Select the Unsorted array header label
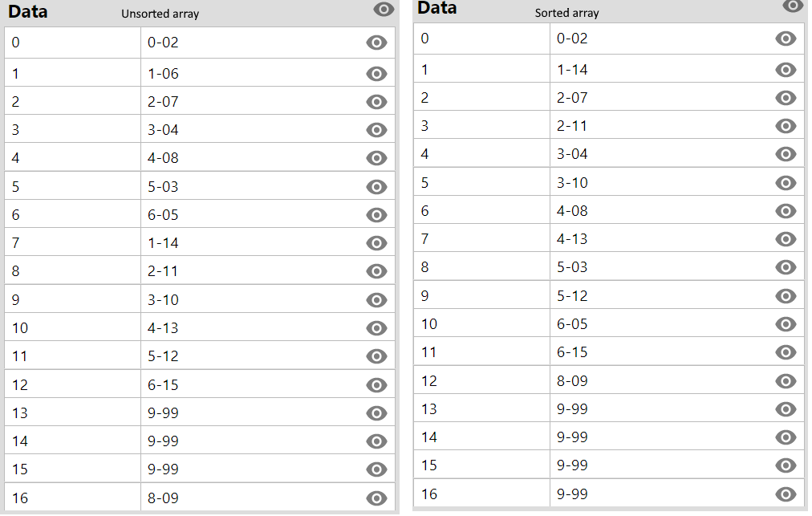The image size is (812, 516). coord(160,14)
